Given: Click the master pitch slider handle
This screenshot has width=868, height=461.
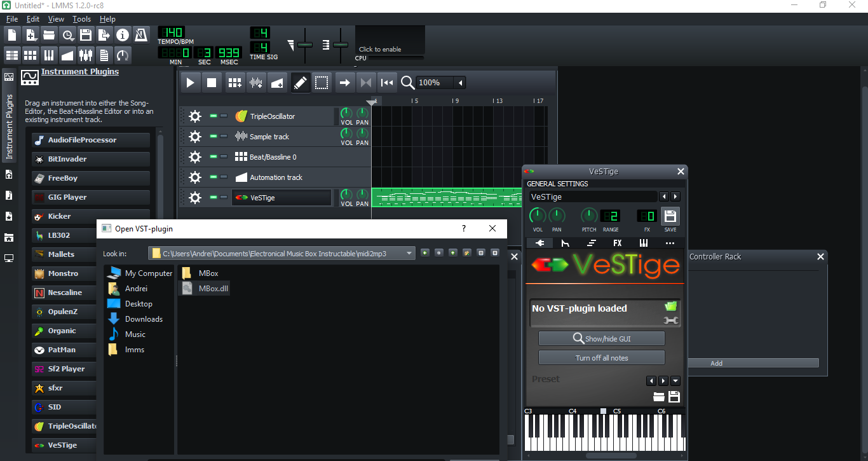Looking at the screenshot, I should click(x=341, y=45).
